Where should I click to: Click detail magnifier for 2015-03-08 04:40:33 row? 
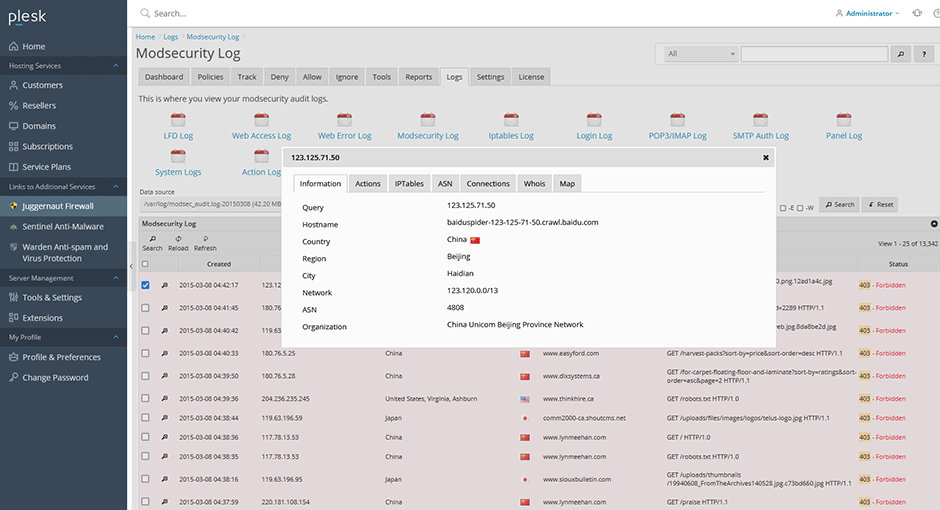point(164,354)
